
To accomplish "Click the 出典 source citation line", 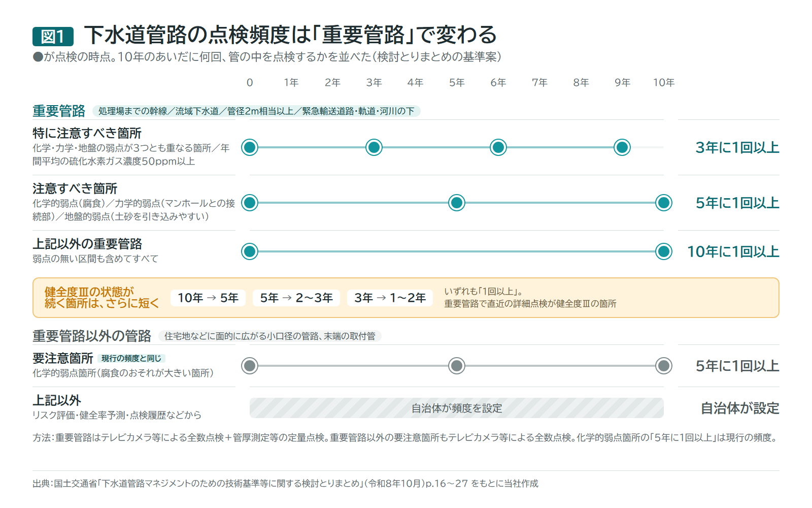I will point(285,483).
